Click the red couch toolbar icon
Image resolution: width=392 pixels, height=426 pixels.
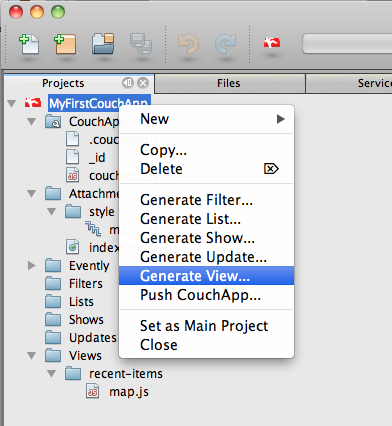[x=272, y=43]
